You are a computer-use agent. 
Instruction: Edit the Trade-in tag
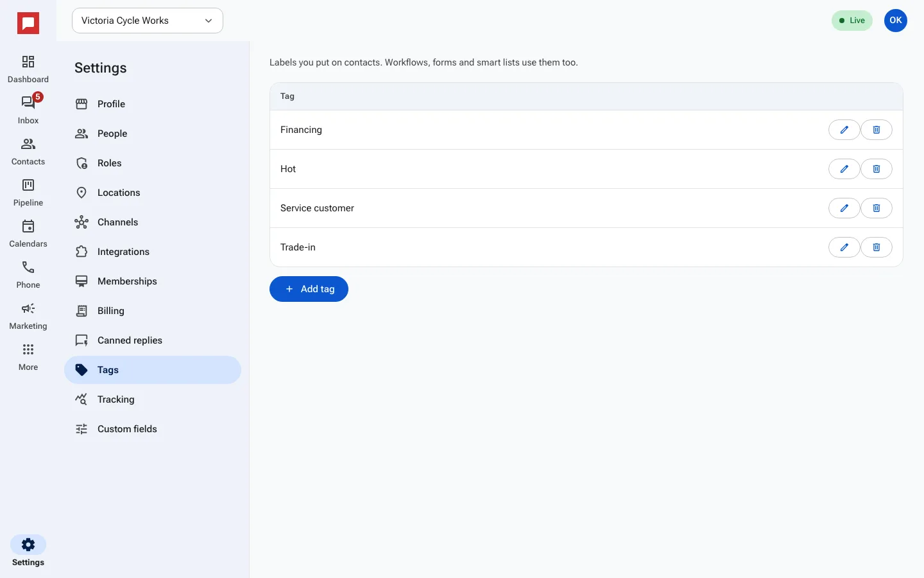pos(844,247)
